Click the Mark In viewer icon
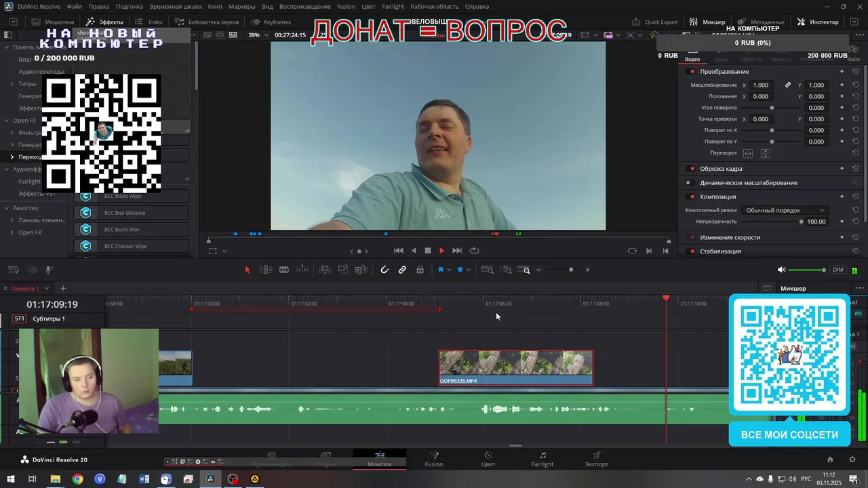 point(649,251)
